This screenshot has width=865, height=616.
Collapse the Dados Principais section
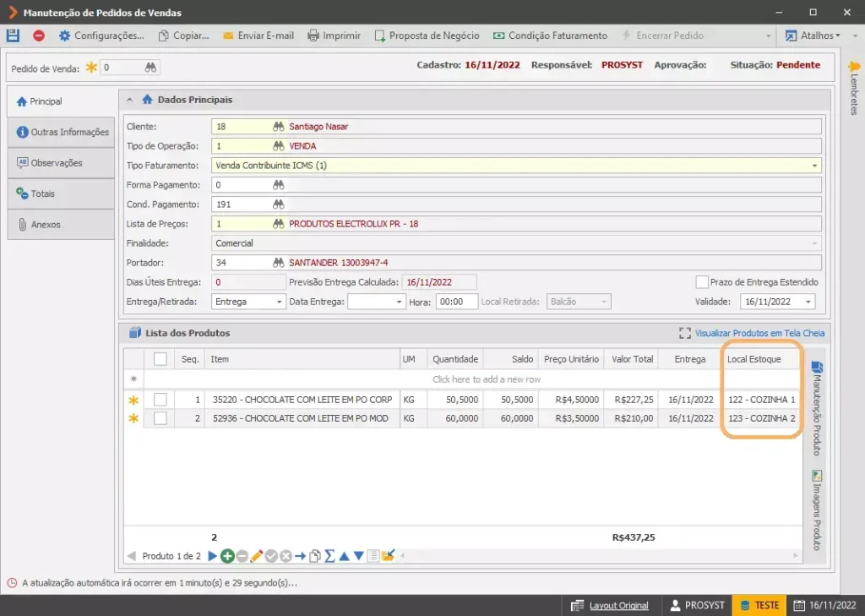coord(129,100)
